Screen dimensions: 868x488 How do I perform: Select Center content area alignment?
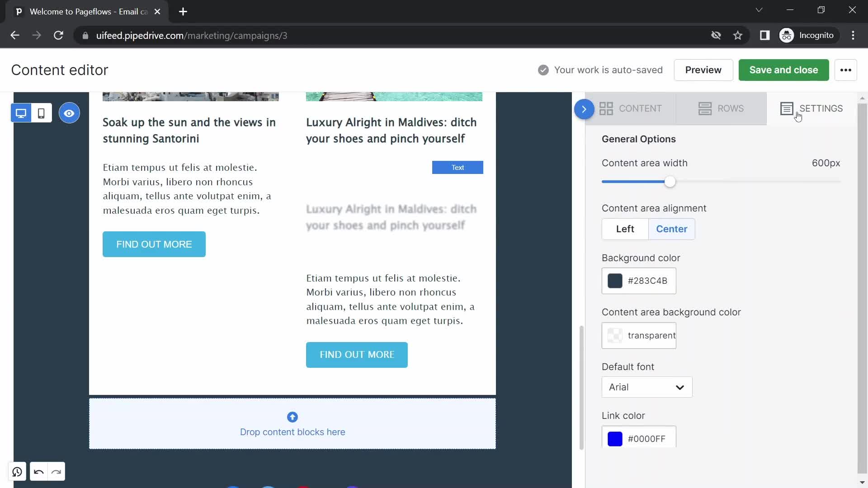click(672, 229)
